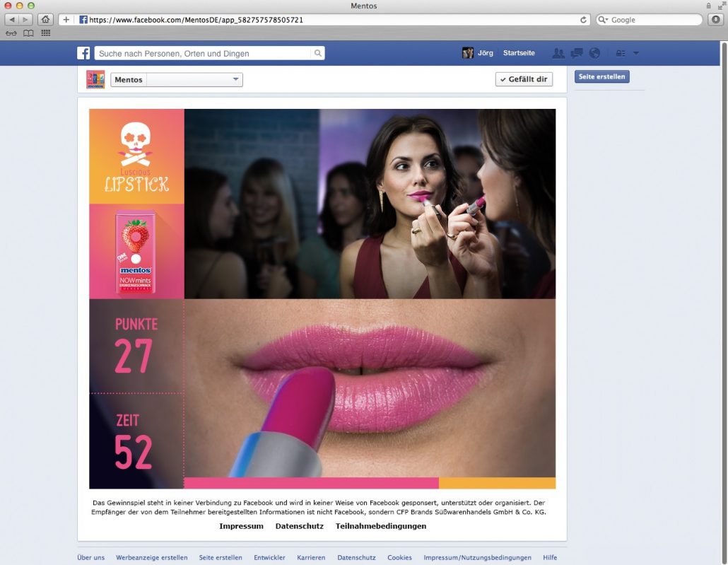Open the Google search engine dropdown magnifier

click(603, 20)
